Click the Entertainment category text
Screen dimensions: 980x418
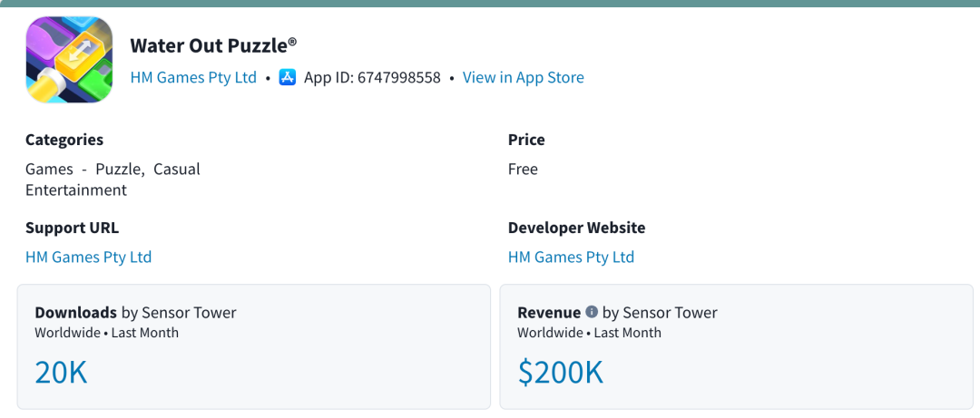pyautogui.click(x=76, y=190)
